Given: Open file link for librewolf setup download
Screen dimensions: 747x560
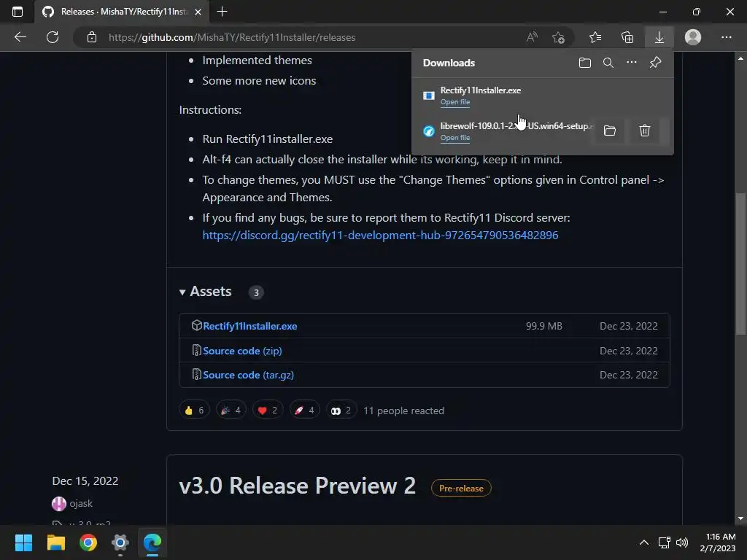Looking at the screenshot, I should [x=455, y=138].
